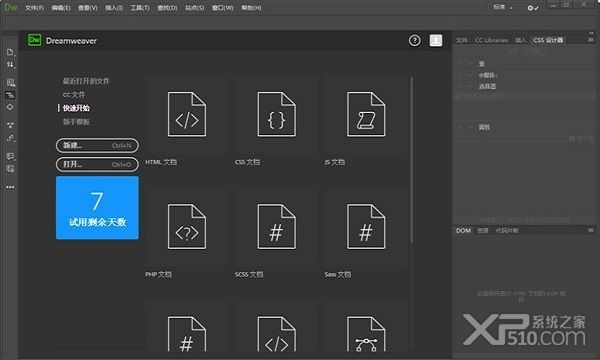Click the green Dw logo in start screen header
The width and height of the screenshot is (600, 360).
click(x=34, y=40)
